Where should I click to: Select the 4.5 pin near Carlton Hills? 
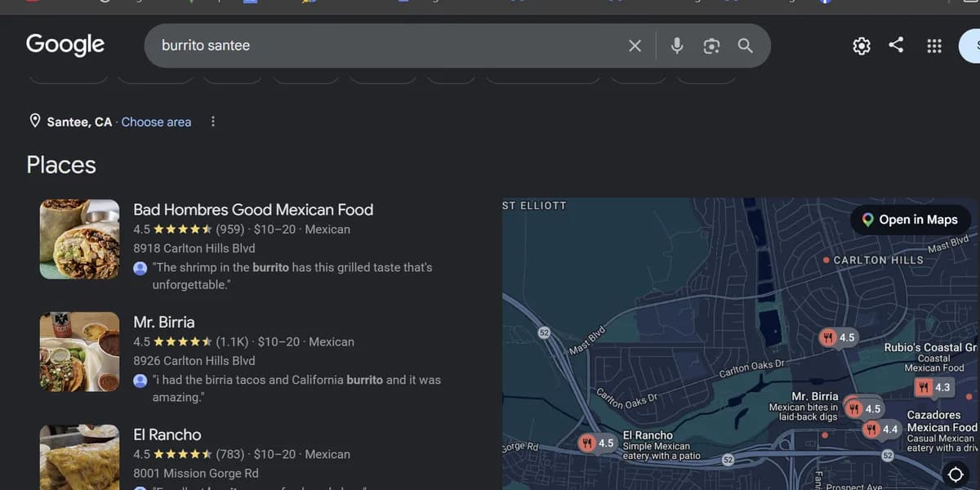coord(838,337)
